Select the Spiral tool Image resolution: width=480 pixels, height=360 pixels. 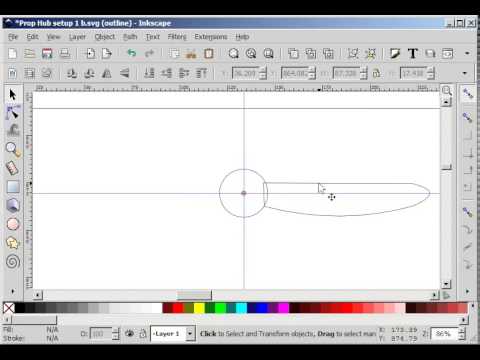(13, 262)
